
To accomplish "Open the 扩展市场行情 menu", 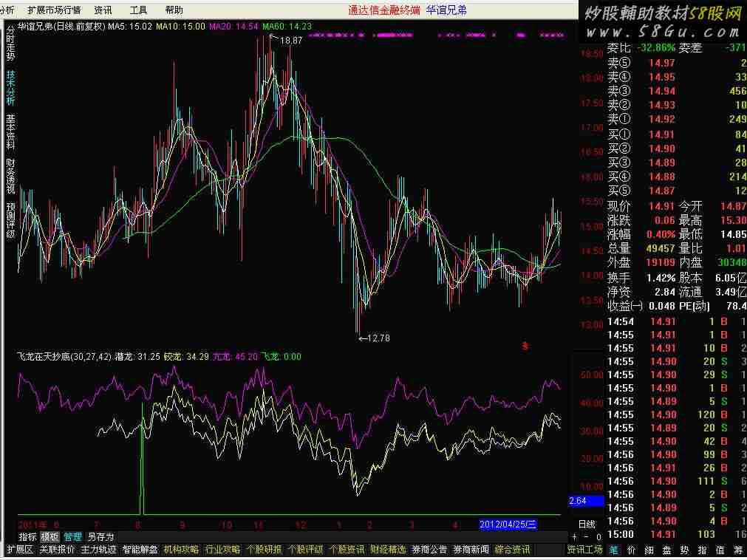I will (x=54, y=10).
